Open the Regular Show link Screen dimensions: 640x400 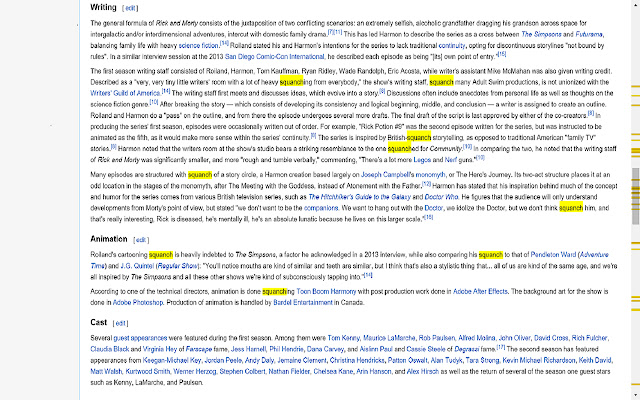tap(178, 266)
